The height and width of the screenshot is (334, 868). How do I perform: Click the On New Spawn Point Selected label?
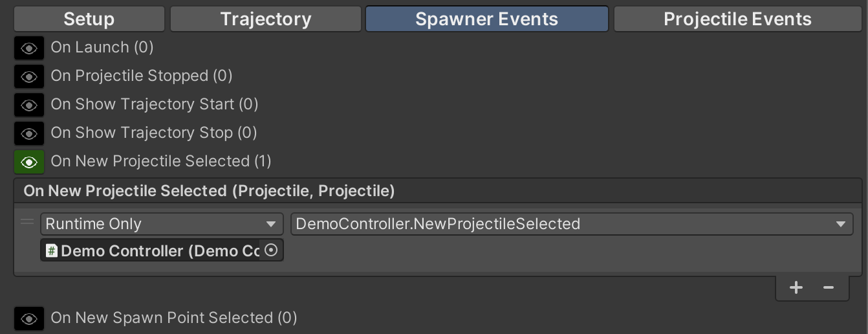click(x=173, y=318)
